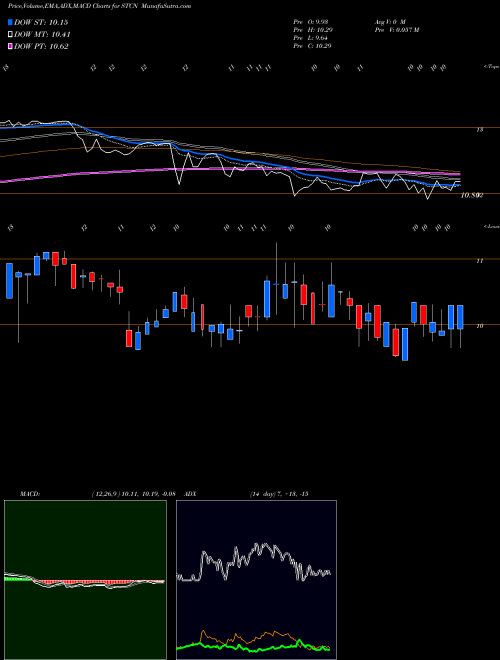This screenshot has width=500, height=660.
Task: Click the 'Avg V: 0 M' volume text
Action: click(389, 21)
